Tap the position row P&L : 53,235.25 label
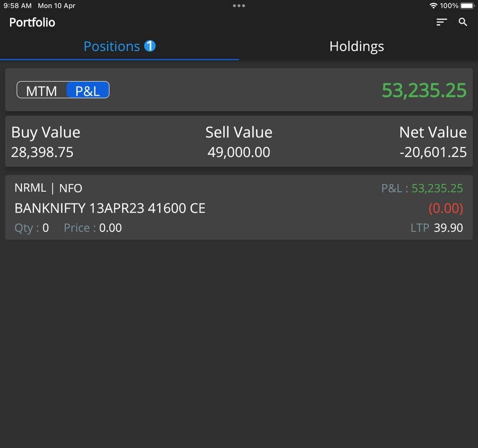The width and height of the screenshot is (478, 448). click(x=422, y=188)
